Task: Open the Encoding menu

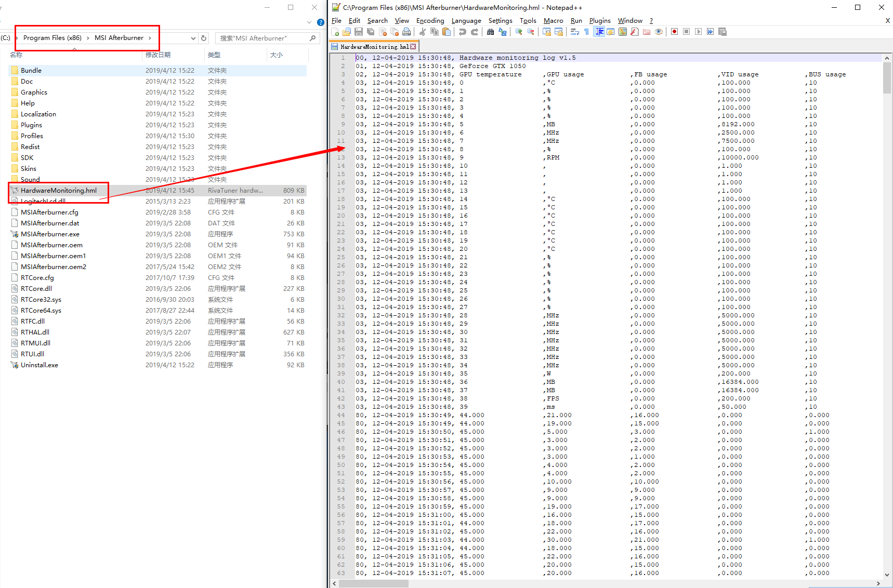Action: (430, 21)
